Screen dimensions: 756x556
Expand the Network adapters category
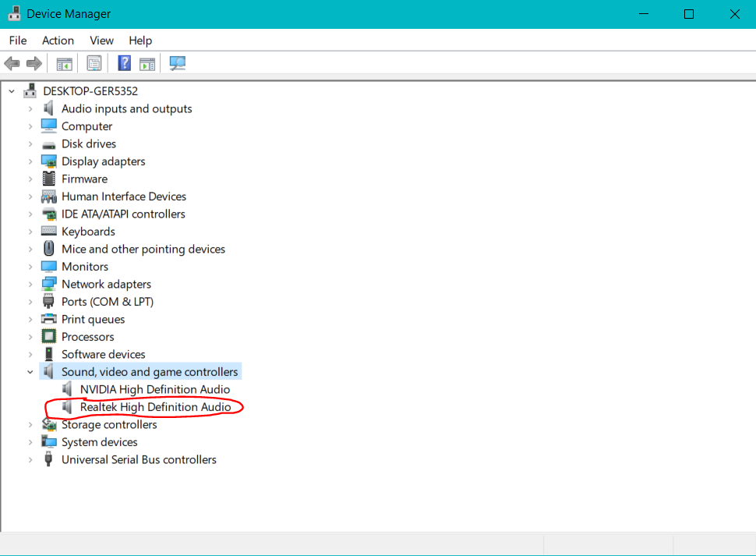(x=30, y=285)
